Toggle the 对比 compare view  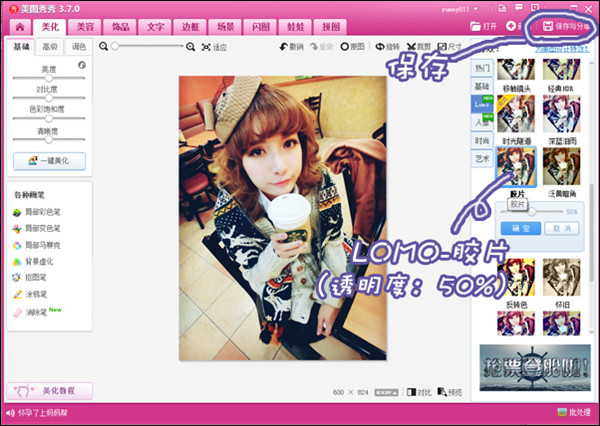[419, 392]
